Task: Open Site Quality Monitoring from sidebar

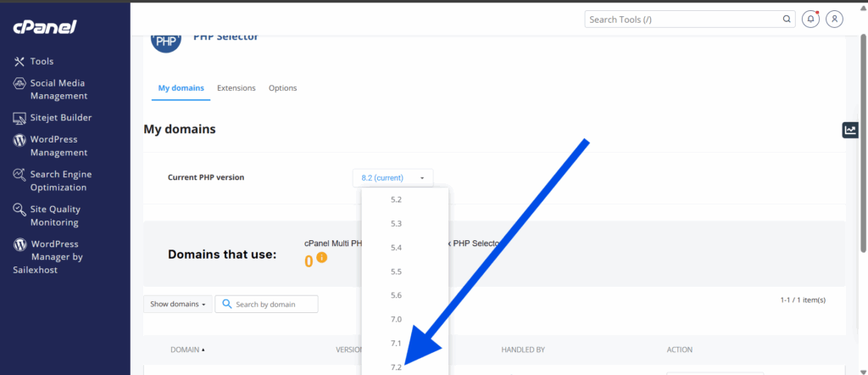Action: coord(55,216)
